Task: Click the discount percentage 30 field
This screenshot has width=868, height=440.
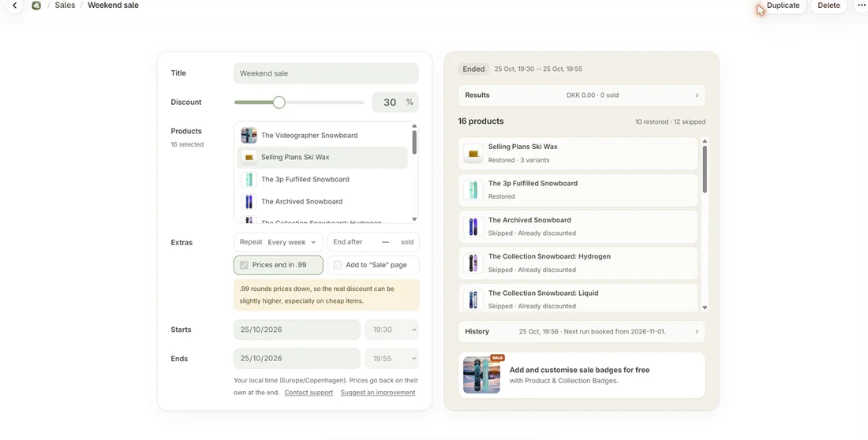Action: point(395,103)
